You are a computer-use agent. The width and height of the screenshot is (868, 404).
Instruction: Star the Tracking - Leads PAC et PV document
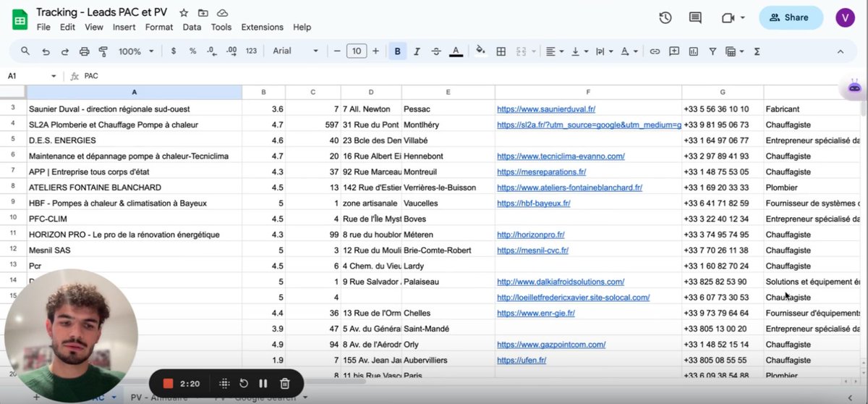[x=184, y=13]
